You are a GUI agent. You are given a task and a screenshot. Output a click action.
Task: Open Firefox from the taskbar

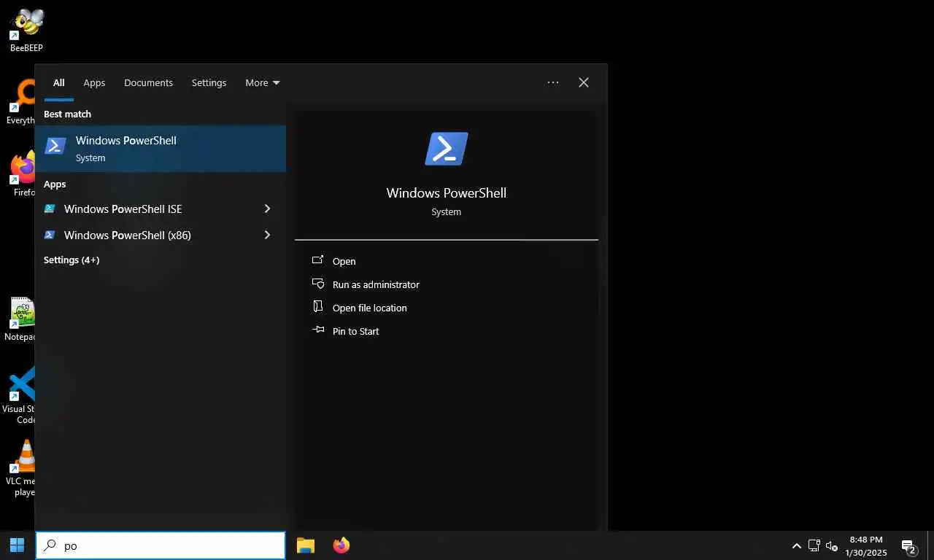(341, 545)
